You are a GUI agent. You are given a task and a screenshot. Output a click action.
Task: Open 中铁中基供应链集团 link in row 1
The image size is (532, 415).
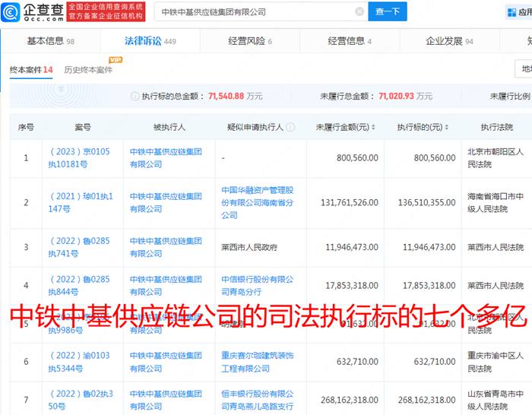(166, 158)
